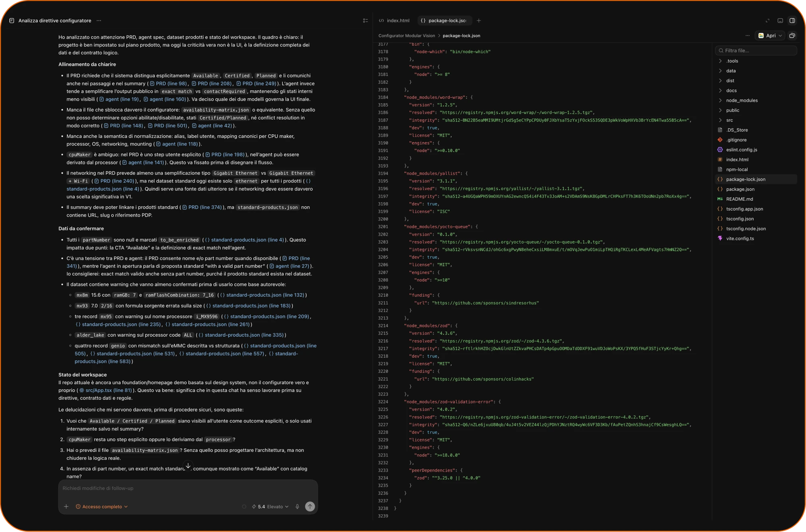The height and width of the screenshot is (532, 806).
Task: Open tsconfig.json in file tree
Action: [x=756, y=219]
